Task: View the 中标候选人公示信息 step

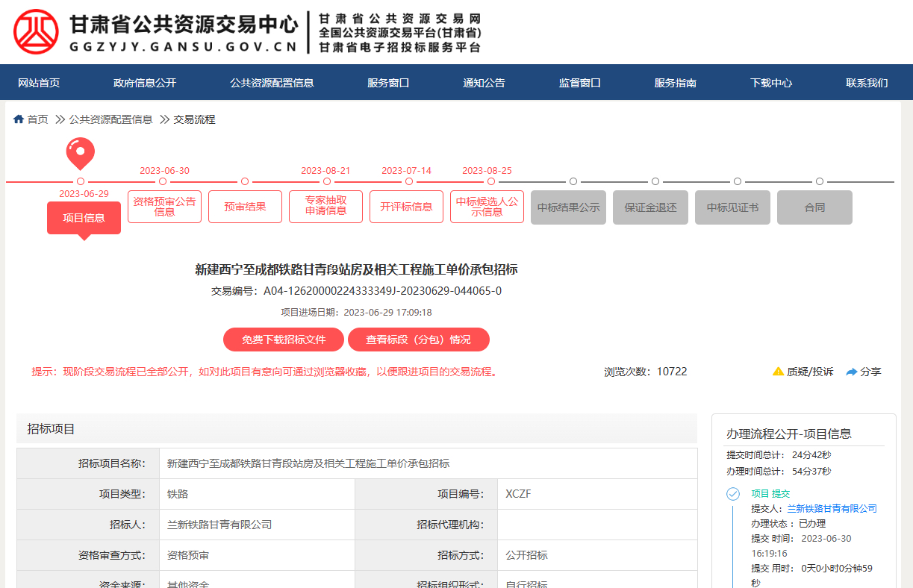Action: click(x=487, y=207)
